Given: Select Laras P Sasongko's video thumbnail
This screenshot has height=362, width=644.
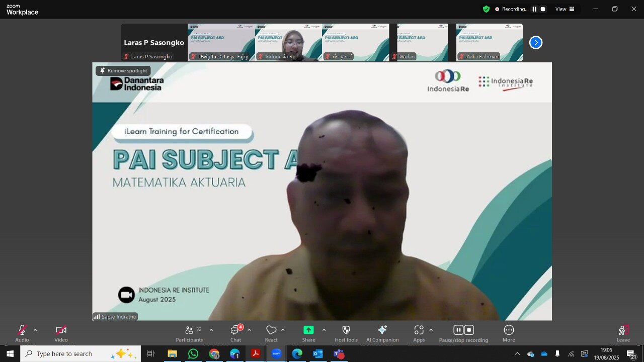Looking at the screenshot, I should point(154,43).
